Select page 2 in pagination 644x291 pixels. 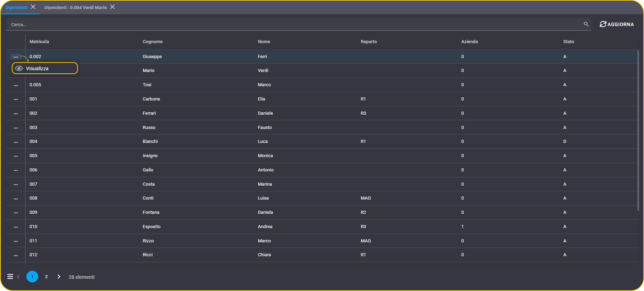pyautogui.click(x=46, y=277)
